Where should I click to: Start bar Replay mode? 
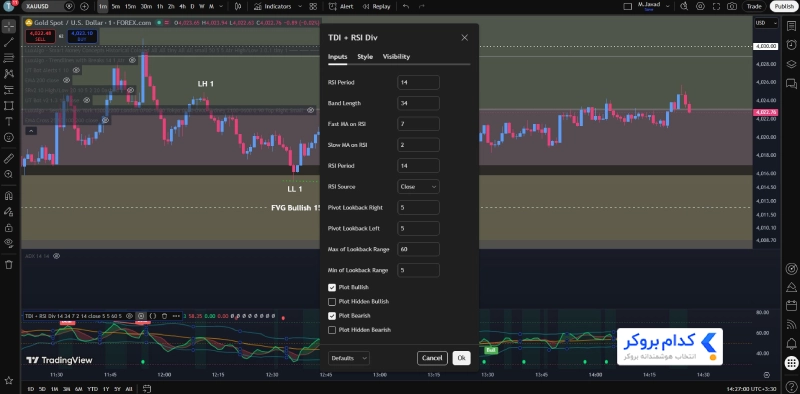[x=376, y=7]
